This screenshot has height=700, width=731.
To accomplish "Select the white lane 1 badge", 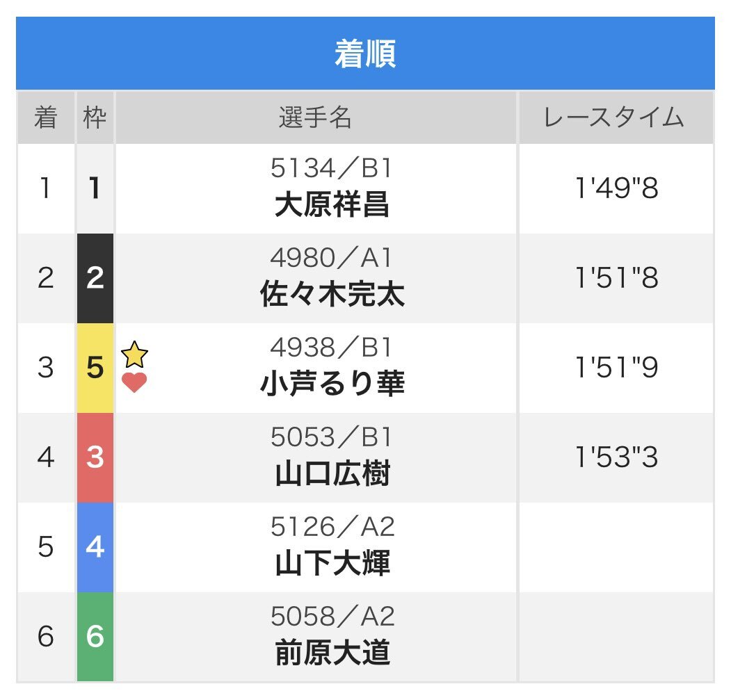I will tap(95, 189).
